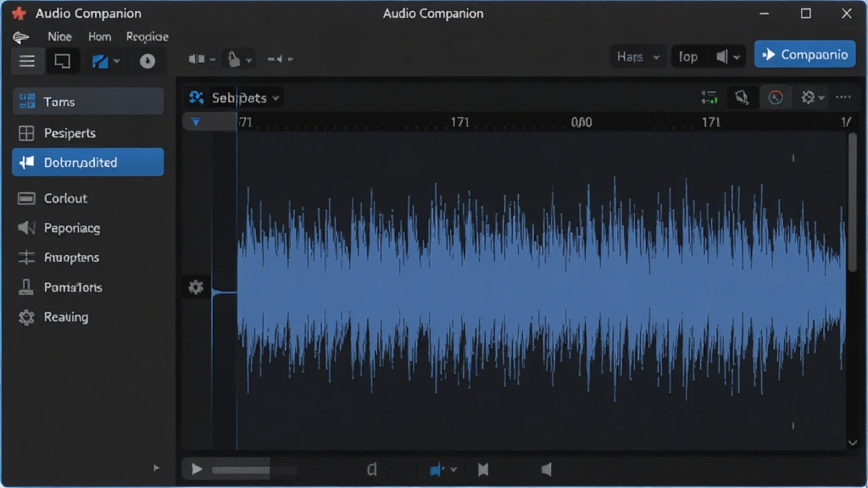Image resolution: width=868 pixels, height=488 pixels.
Task: Select Dotnnadited in the sidebar
Action: pyautogui.click(x=88, y=162)
